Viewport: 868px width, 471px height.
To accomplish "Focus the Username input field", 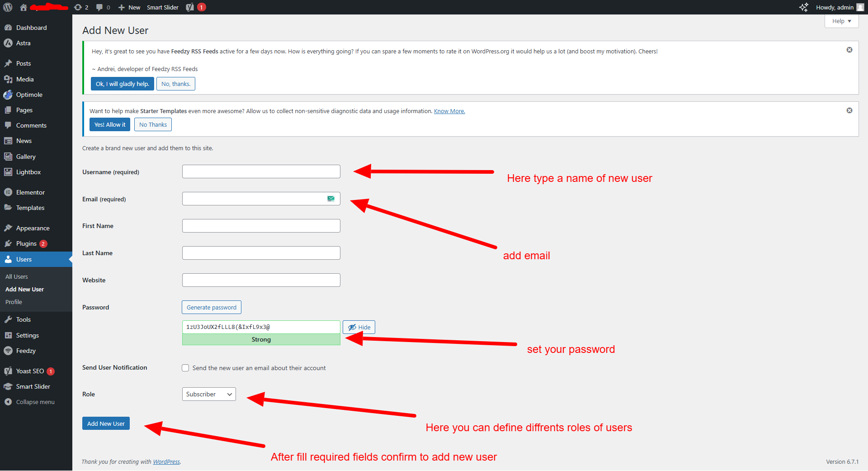I will point(261,171).
